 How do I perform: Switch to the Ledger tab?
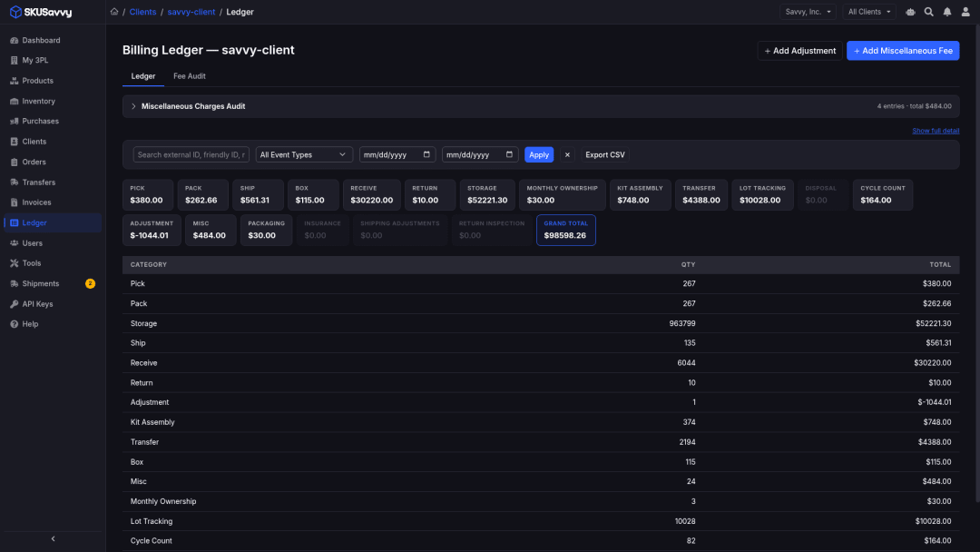pos(143,76)
